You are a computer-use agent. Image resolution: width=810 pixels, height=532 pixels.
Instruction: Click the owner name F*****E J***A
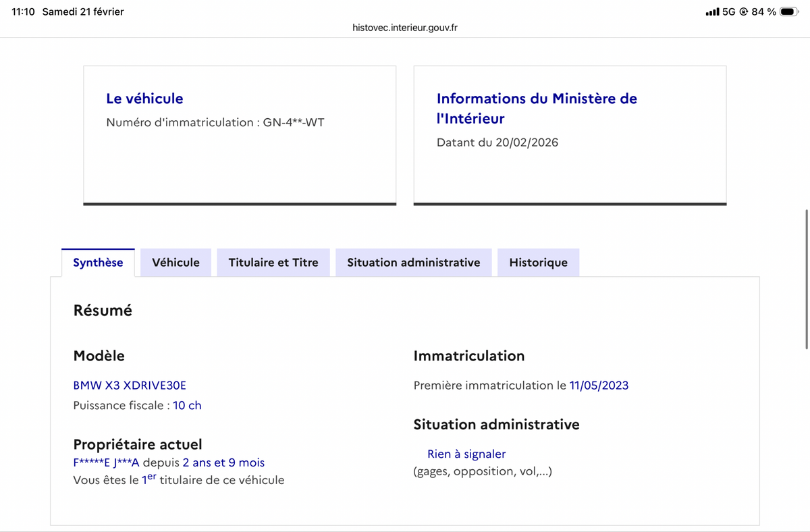(106, 462)
